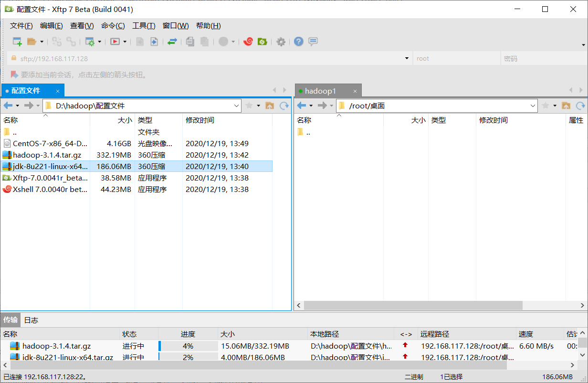
Task: Open the 文件(F) menu
Action: coord(21,26)
